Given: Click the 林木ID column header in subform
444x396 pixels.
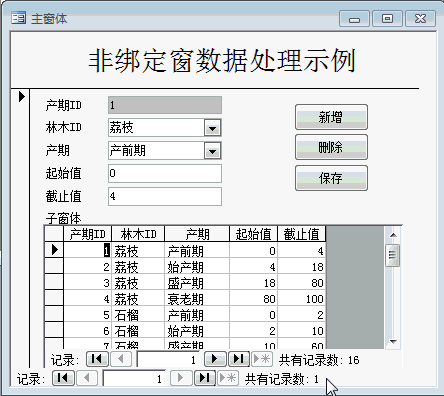Looking at the screenshot, I should [138, 234].
